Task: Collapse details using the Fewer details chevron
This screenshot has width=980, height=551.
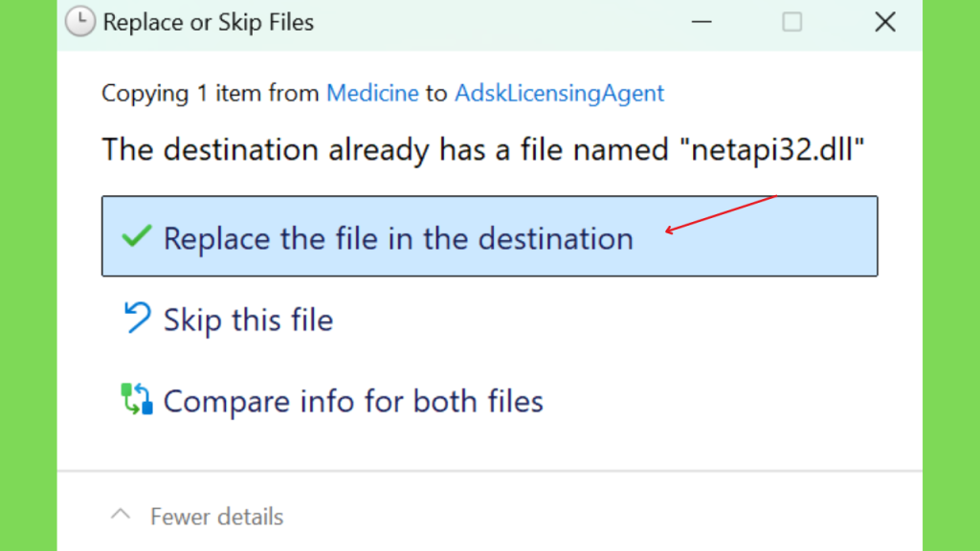Action: point(120,516)
